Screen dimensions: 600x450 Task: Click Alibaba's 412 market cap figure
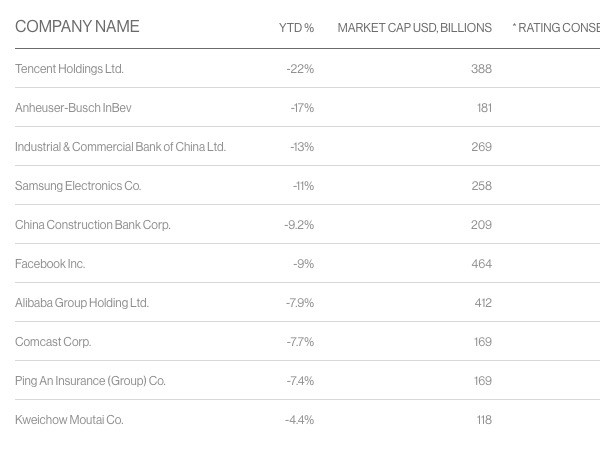pos(483,303)
